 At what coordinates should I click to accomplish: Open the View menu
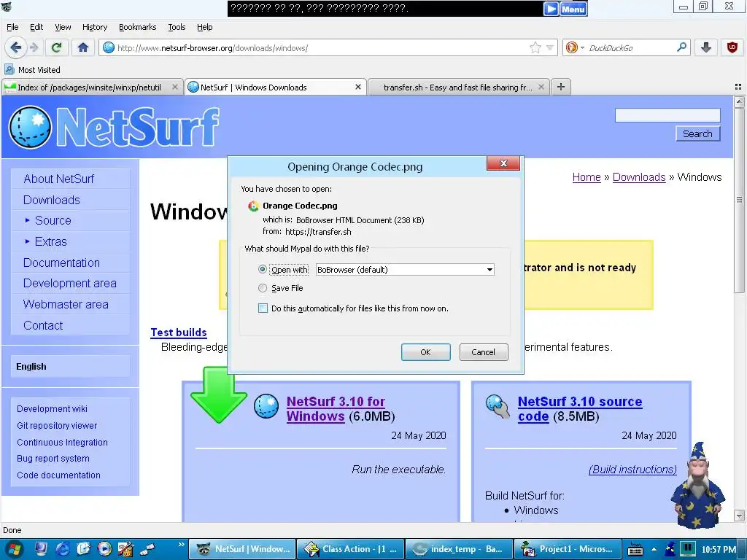[x=63, y=27]
